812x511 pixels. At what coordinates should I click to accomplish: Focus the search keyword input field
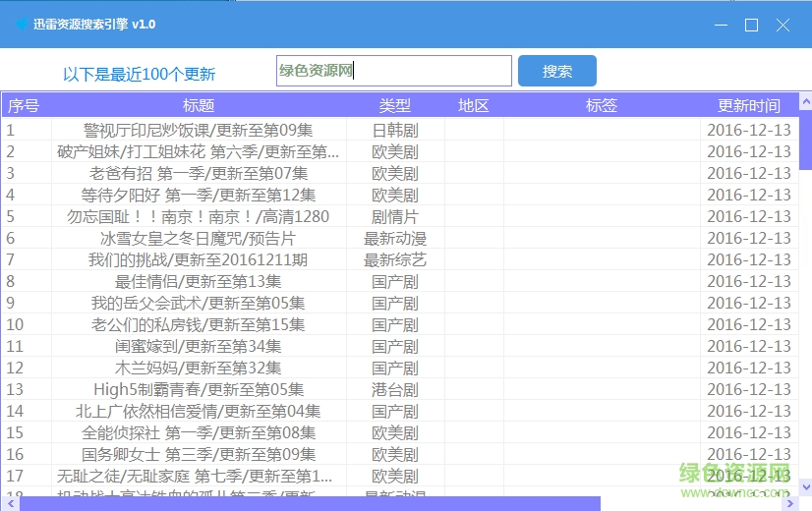coord(393,71)
